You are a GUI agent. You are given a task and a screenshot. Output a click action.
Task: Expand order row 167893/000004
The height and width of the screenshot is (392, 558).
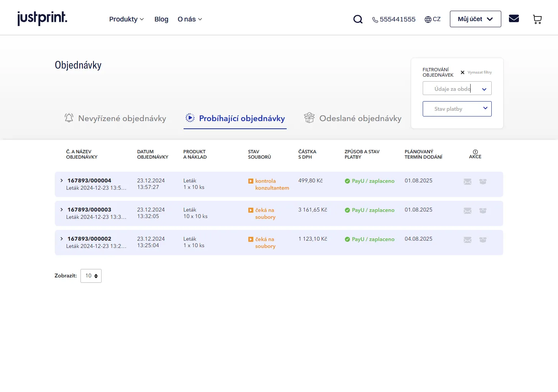[62, 180]
